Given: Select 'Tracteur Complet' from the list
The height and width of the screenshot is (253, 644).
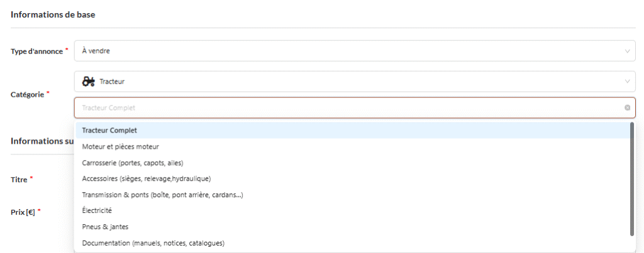Looking at the screenshot, I should tap(110, 131).
